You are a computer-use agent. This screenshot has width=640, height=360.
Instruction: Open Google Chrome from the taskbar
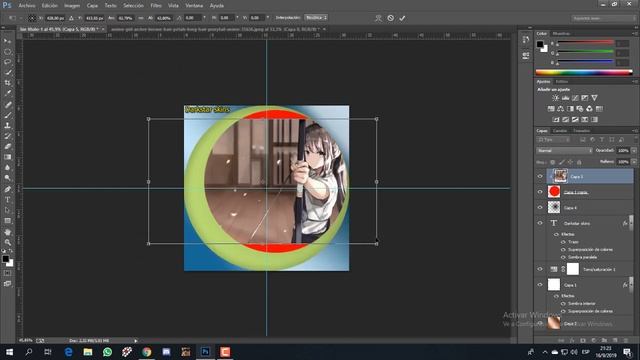pos(147,351)
